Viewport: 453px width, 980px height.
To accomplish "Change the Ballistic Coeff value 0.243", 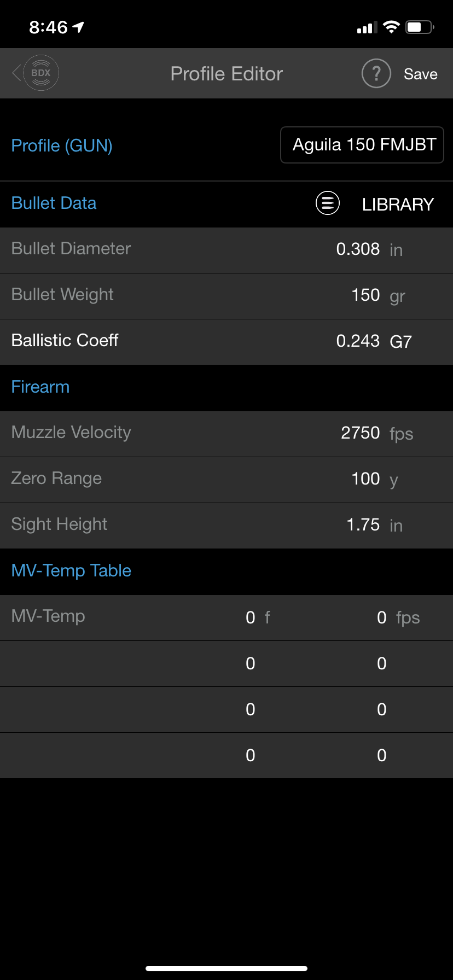I will coord(358,341).
